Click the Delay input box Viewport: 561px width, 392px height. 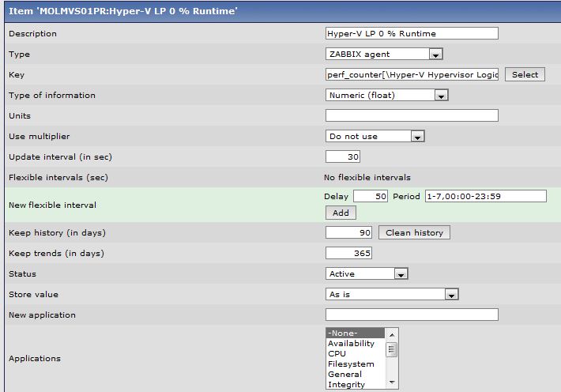(370, 196)
